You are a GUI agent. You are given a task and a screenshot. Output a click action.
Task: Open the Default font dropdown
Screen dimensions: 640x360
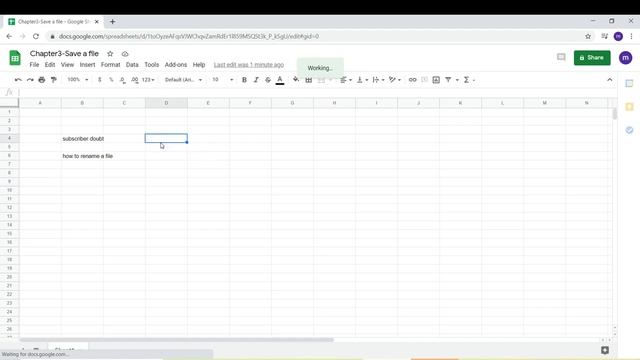coord(183,80)
